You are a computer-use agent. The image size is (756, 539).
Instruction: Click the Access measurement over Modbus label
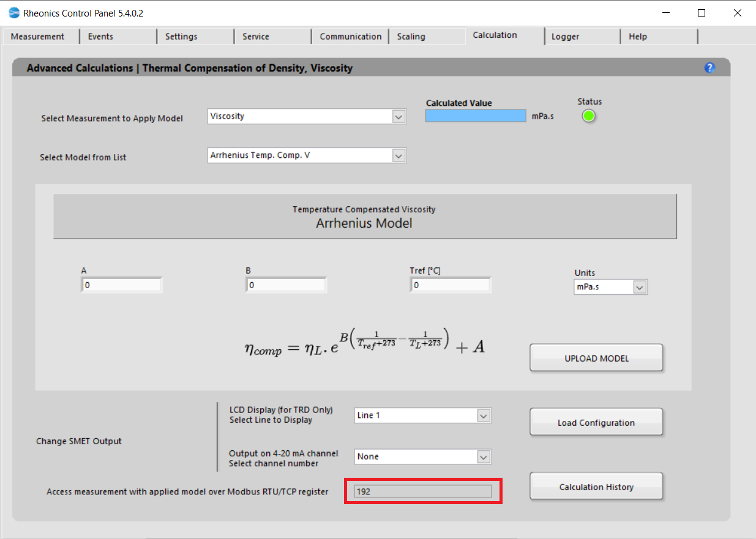click(x=187, y=491)
